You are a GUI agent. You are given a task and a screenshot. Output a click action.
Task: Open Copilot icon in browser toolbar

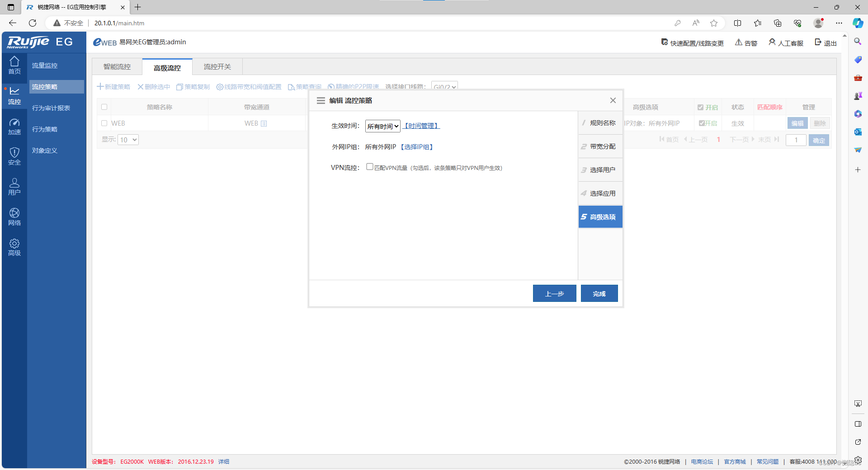pos(858,23)
